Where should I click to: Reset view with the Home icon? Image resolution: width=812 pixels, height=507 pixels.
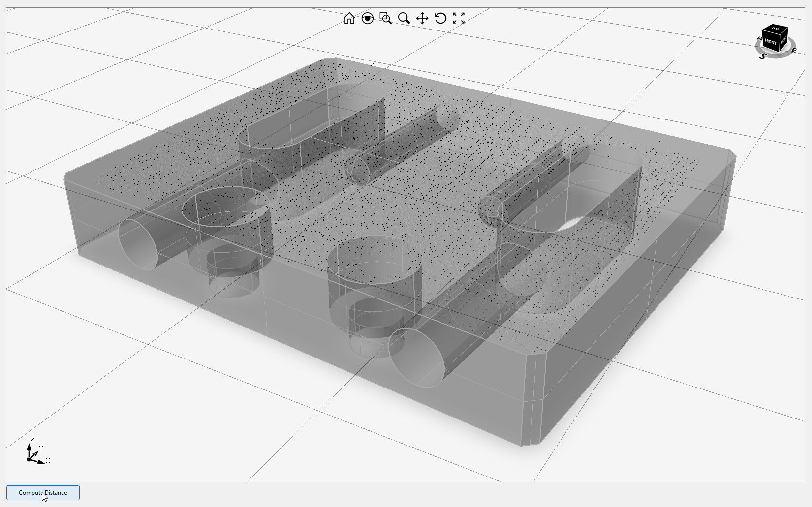(349, 19)
